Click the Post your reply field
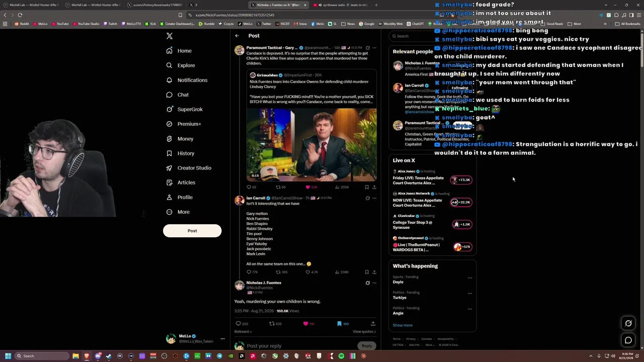The height and width of the screenshot is (362, 644). 301,346
